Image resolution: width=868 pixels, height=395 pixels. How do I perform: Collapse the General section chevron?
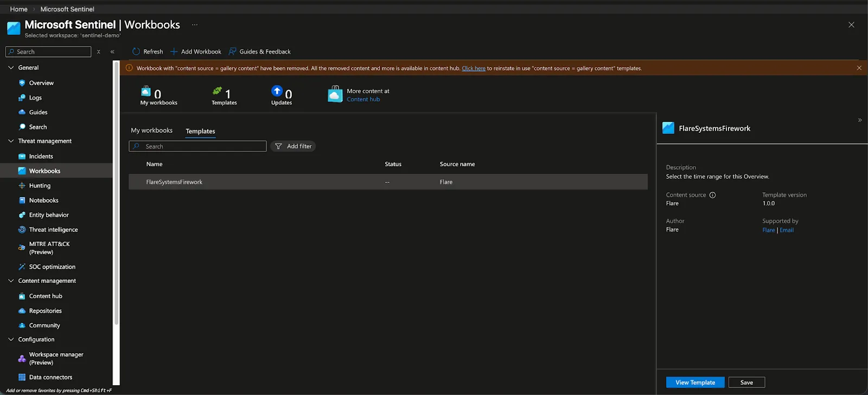pos(11,68)
